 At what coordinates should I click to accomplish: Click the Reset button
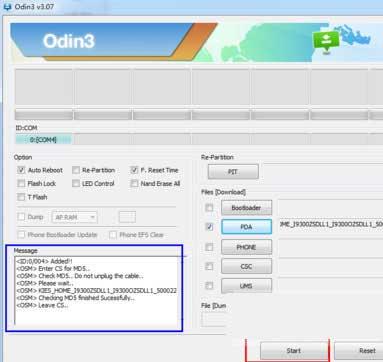363,351
